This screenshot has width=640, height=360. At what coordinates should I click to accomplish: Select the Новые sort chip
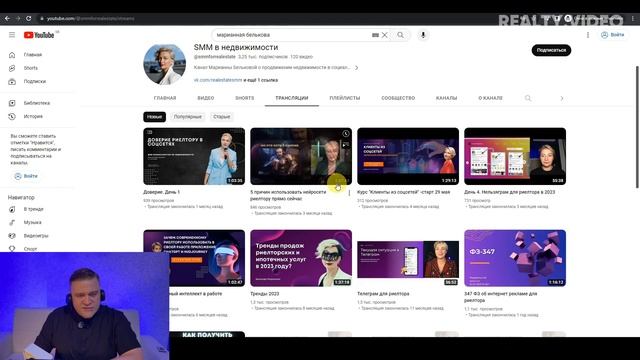click(155, 117)
